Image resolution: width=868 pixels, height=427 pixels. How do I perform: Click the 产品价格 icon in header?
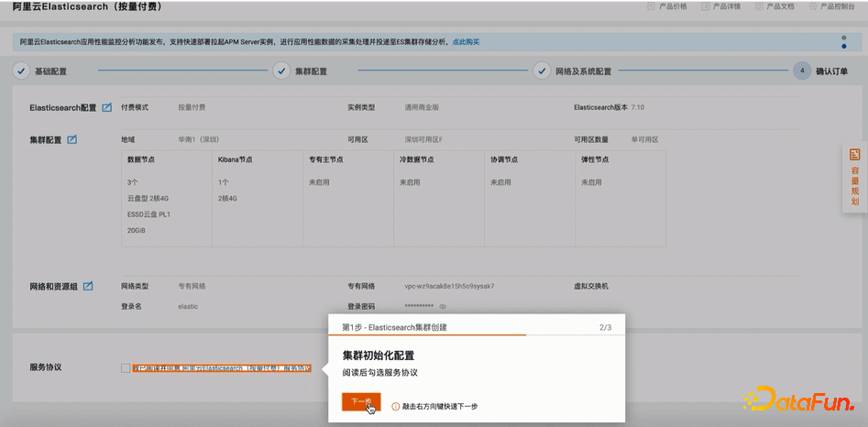tap(651, 6)
